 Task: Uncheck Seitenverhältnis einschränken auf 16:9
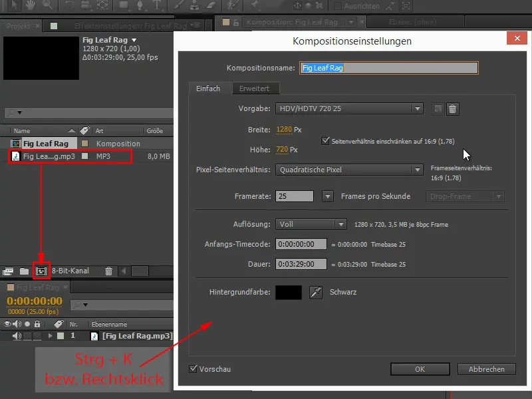point(325,141)
